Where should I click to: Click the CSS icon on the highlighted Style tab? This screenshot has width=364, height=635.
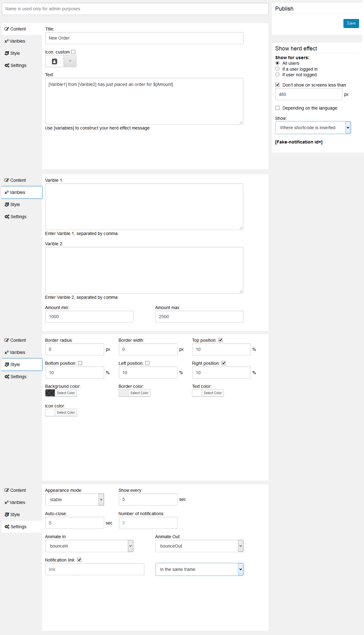(7, 365)
